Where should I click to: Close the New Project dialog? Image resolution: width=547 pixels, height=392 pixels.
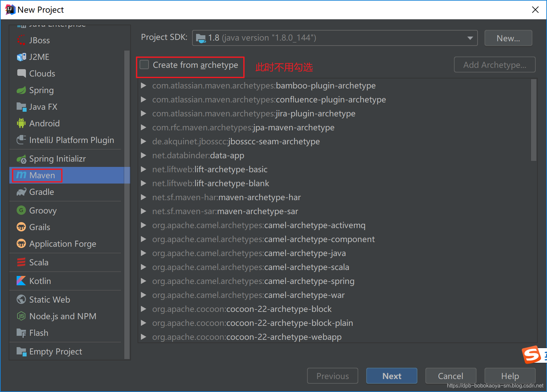pos(535,10)
